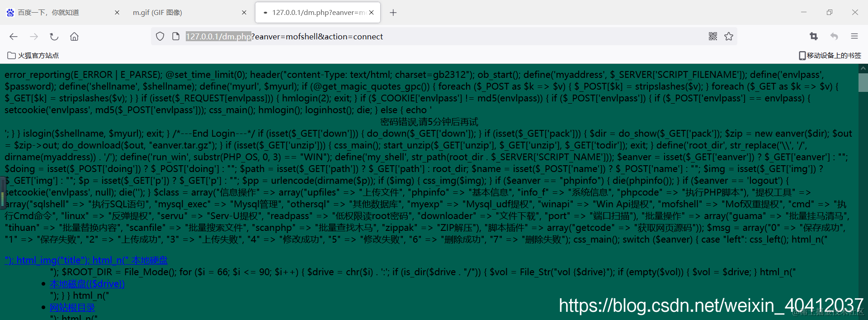Open a new tab
868x320 pixels.
tap(393, 13)
